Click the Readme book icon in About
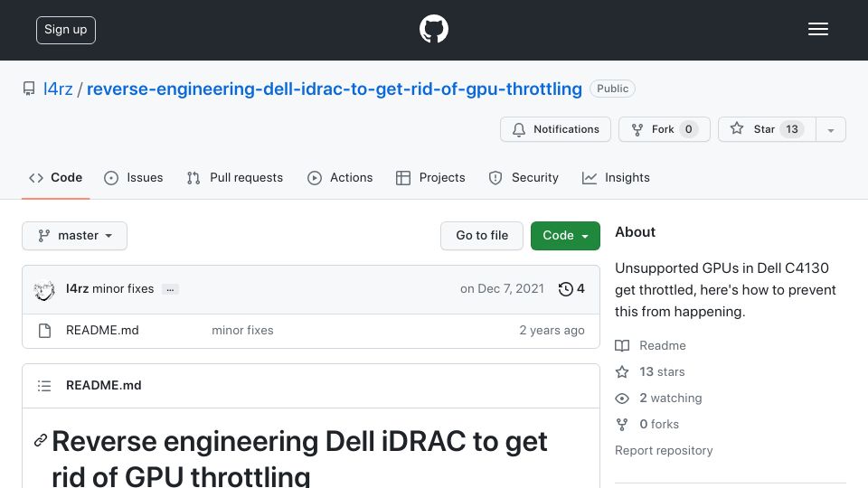The height and width of the screenshot is (488, 868). click(622, 346)
